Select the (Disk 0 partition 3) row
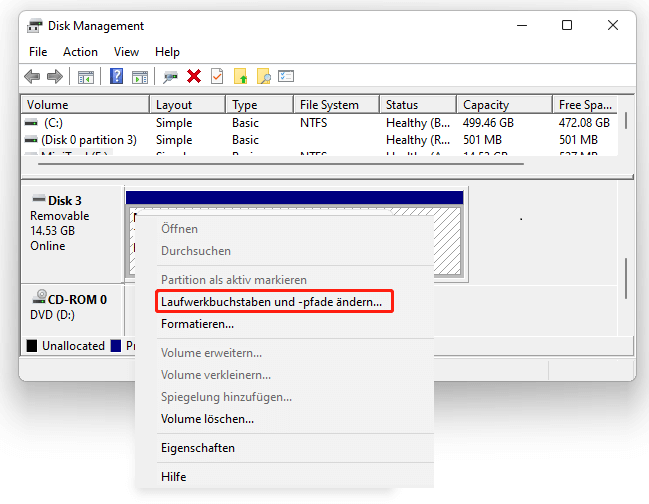Screen dimensions: 649x504 (320, 140)
